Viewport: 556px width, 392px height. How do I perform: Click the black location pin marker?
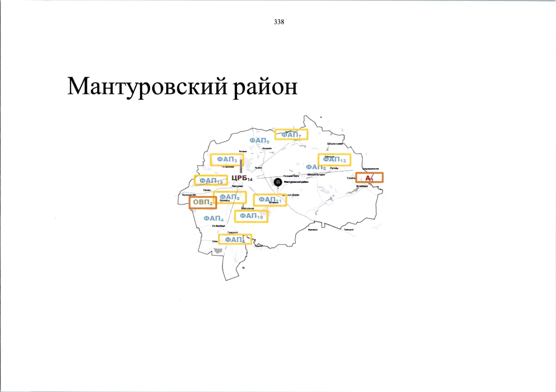point(278,182)
